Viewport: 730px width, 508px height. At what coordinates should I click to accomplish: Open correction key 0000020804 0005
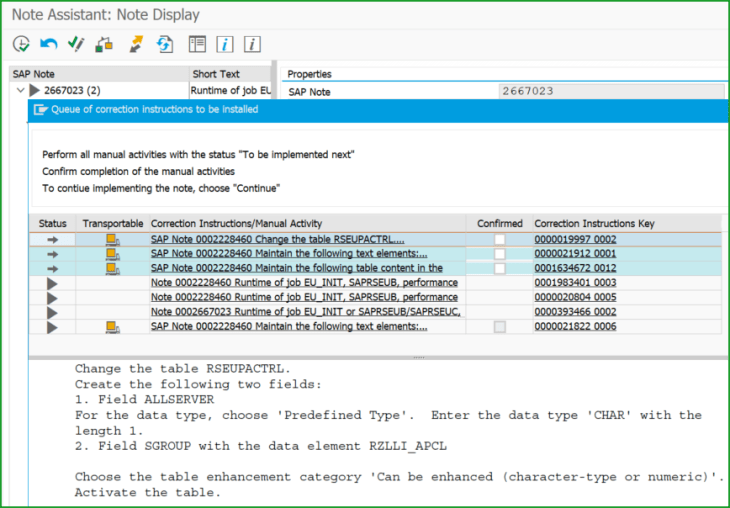click(x=575, y=297)
